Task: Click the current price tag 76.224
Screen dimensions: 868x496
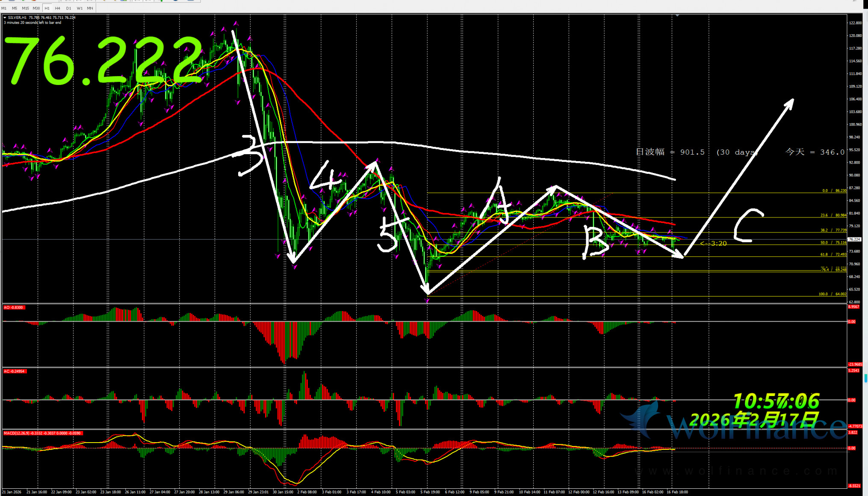Action: click(854, 239)
